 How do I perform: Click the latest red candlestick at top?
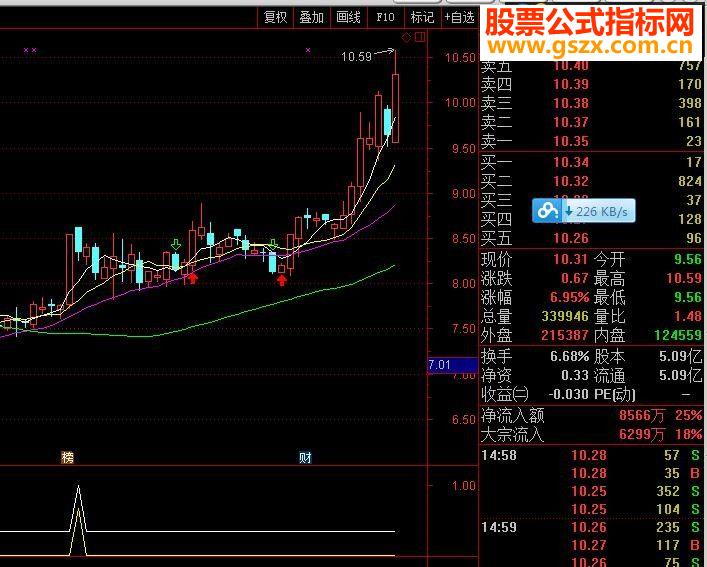tap(395, 109)
